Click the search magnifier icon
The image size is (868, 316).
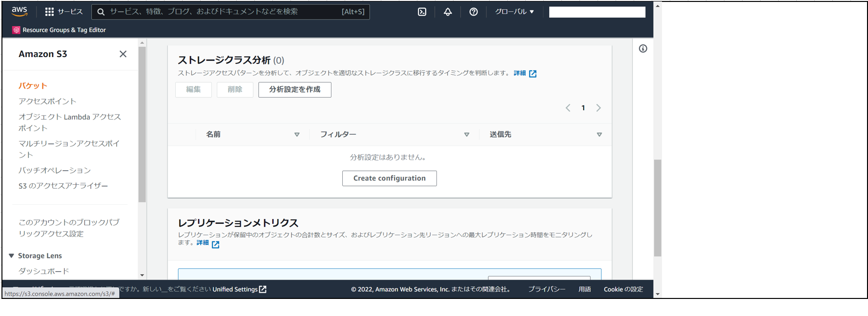tap(101, 12)
